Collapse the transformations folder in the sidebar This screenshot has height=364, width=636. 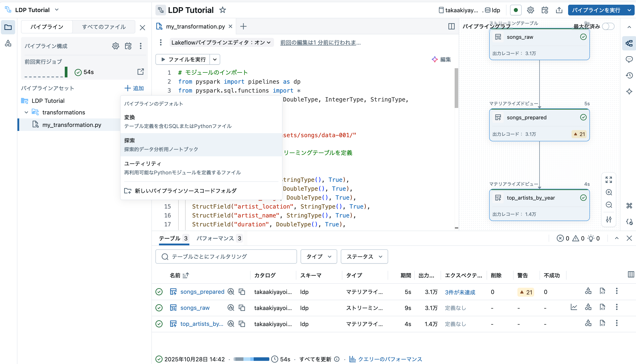pyautogui.click(x=26, y=112)
